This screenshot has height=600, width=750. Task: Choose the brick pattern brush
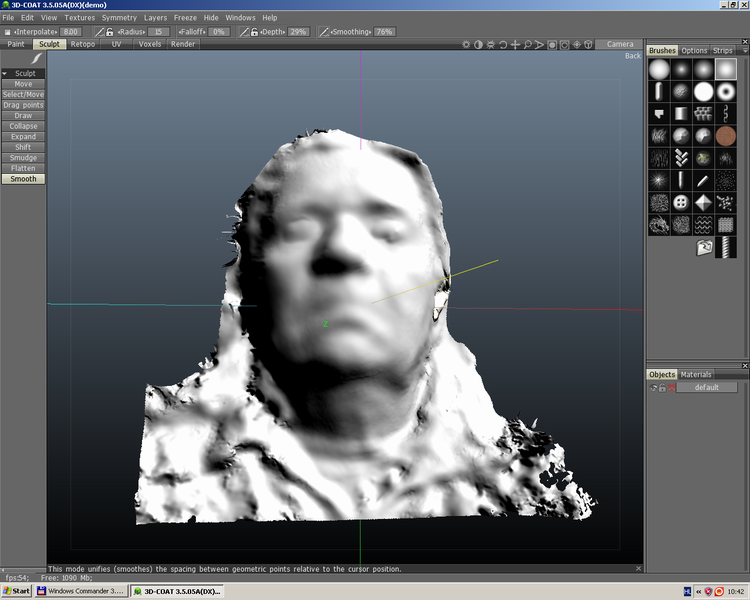(x=726, y=225)
